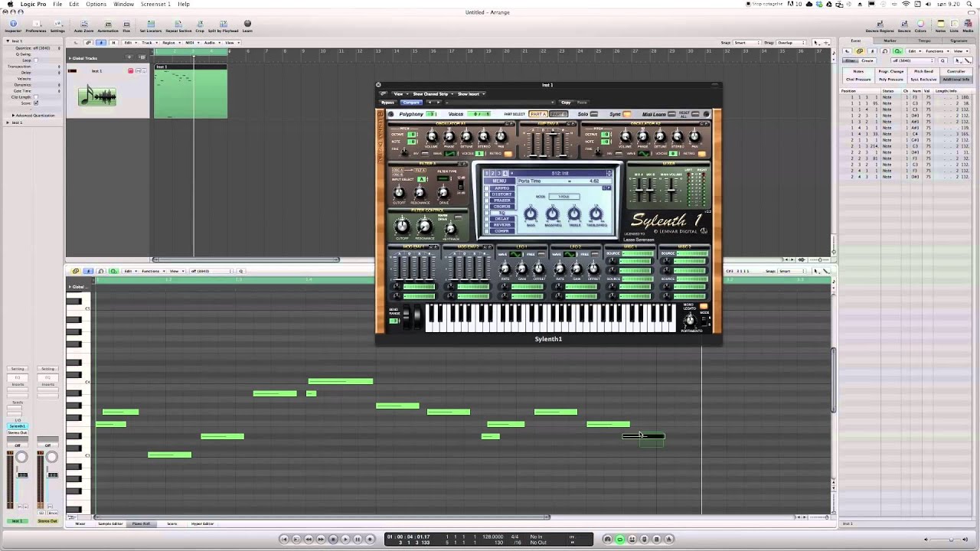
Task: Switch to the Hyper Editor tab
Action: (x=202, y=523)
